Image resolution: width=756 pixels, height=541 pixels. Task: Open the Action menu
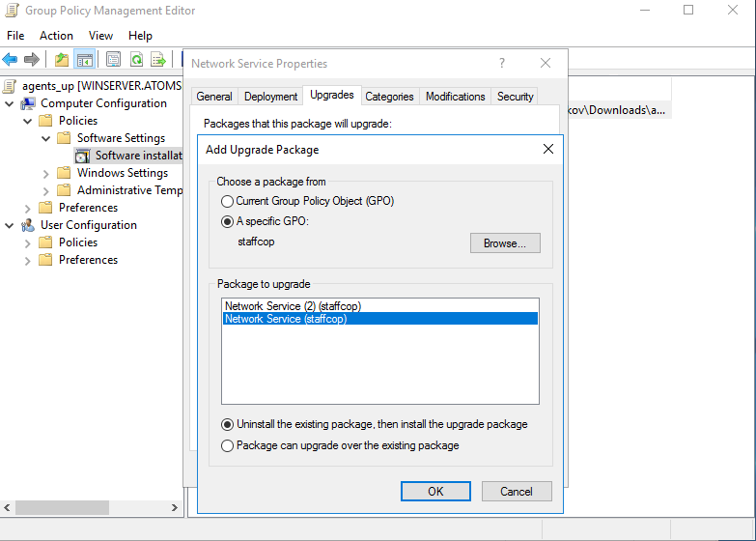pos(56,36)
